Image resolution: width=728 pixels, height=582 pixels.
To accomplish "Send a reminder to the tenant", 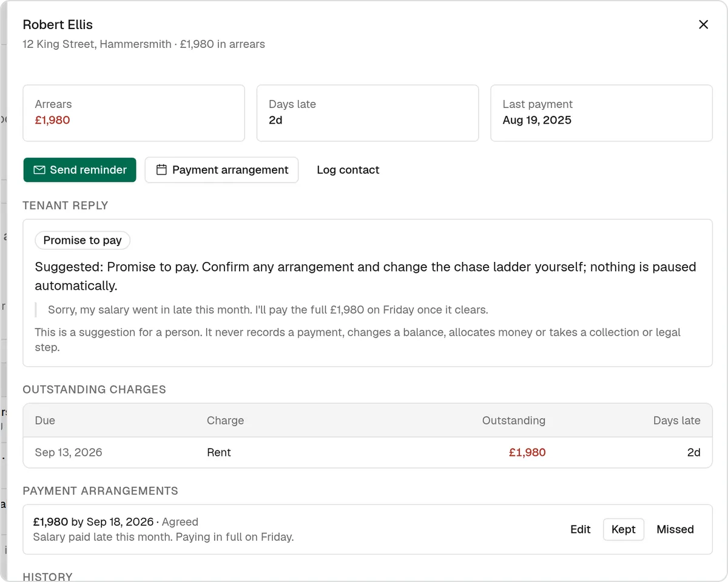I will pyautogui.click(x=79, y=170).
